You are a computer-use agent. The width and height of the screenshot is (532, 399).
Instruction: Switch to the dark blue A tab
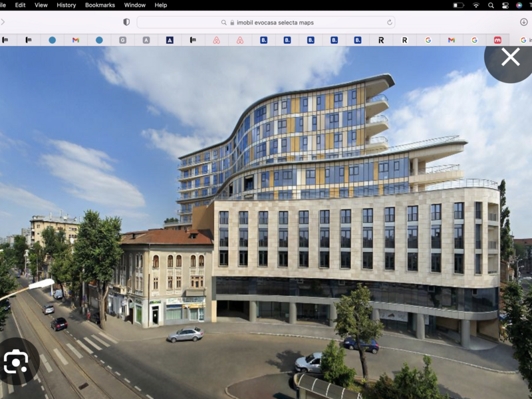[x=170, y=40]
